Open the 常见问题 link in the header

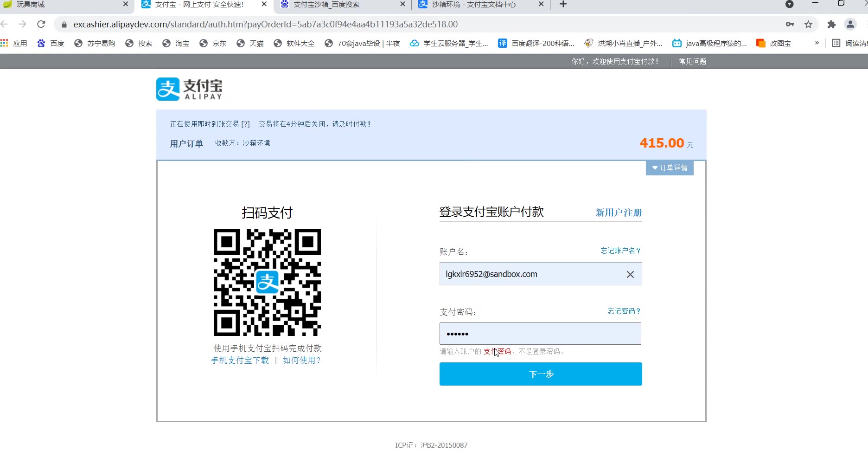pyautogui.click(x=692, y=61)
